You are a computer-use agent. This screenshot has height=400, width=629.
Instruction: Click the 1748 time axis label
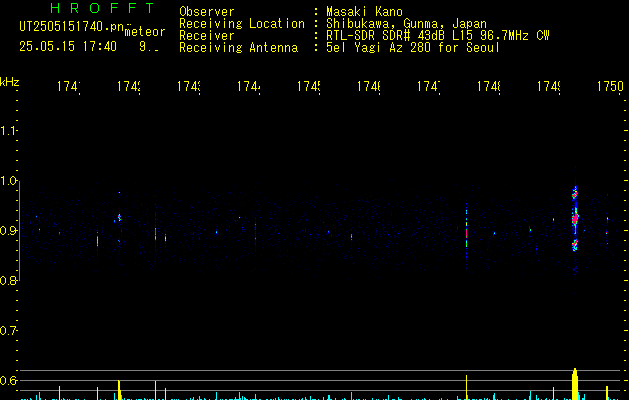(489, 86)
